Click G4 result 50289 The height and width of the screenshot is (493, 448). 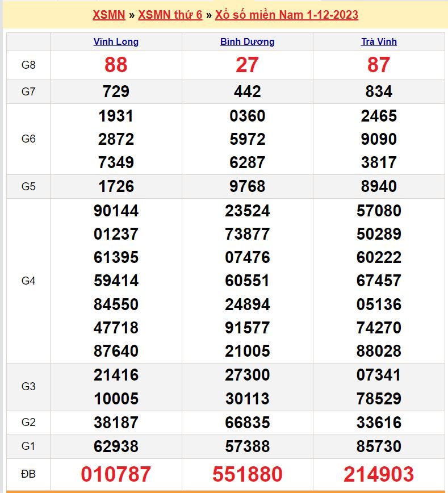point(379,234)
